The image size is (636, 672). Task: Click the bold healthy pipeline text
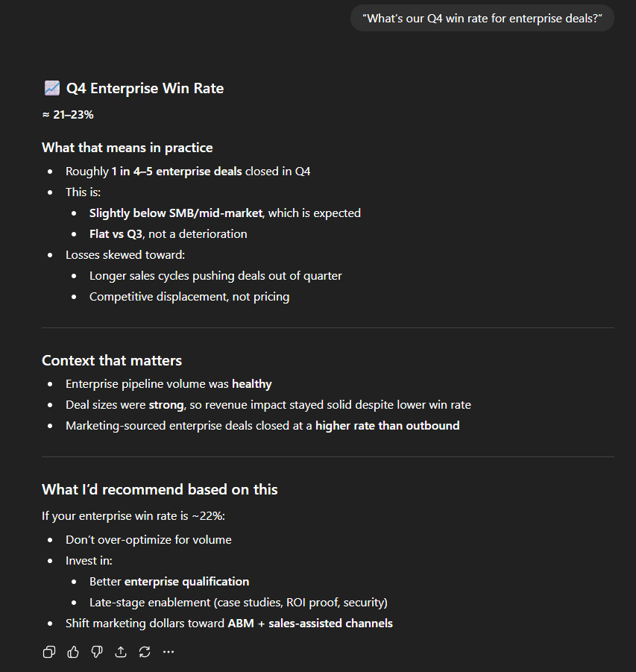[251, 383]
